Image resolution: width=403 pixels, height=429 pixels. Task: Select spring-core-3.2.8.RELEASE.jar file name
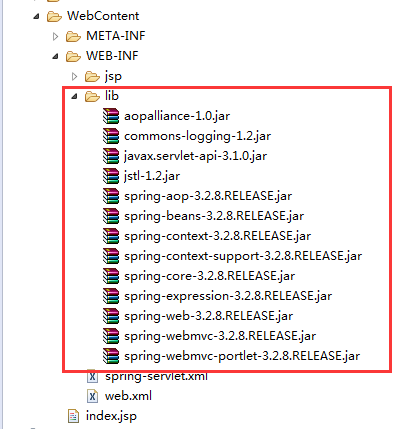(210, 276)
